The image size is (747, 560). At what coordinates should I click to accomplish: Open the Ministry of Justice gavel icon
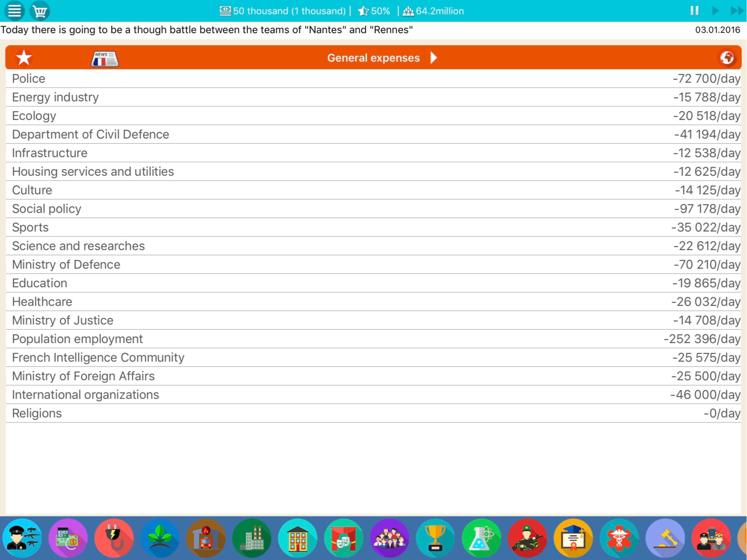point(665,538)
